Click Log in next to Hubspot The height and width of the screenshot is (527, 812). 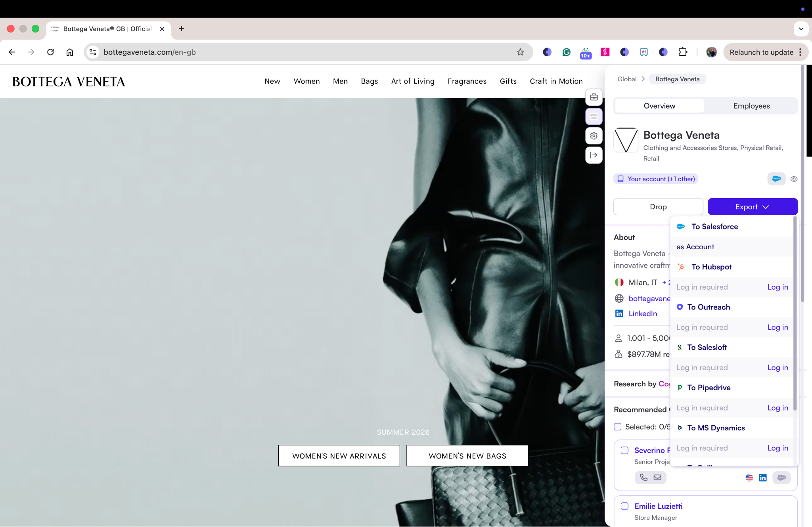tap(778, 287)
